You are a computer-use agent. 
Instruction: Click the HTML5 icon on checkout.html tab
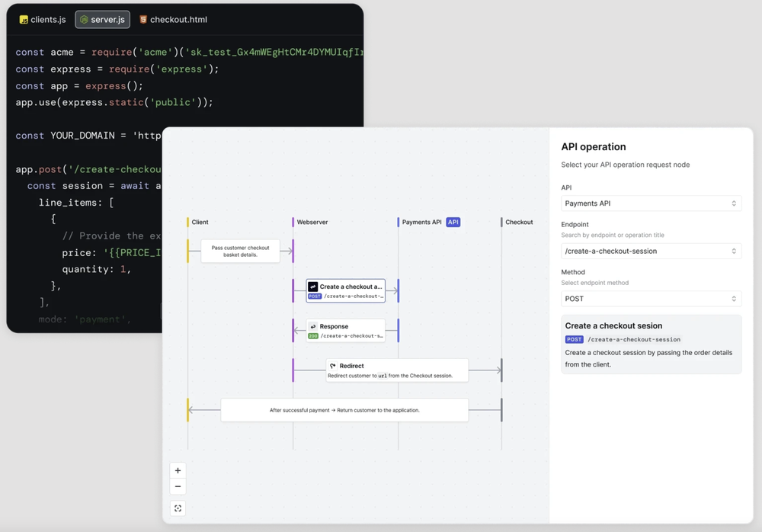tap(143, 20)
